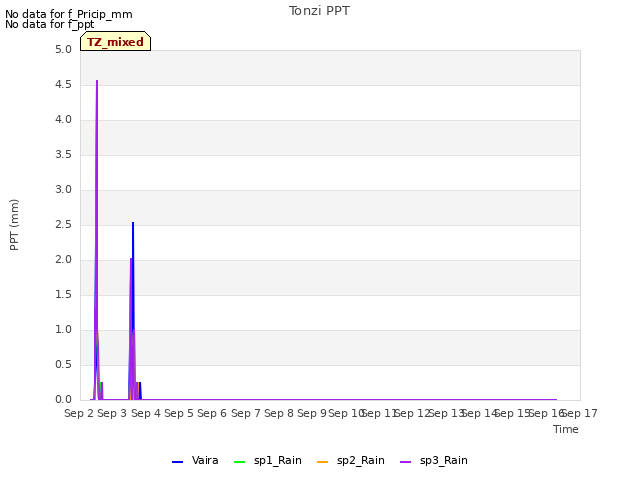The width and height of the screenshot is (640, 480).
Task: Click the 0.5 y-axis tick label
Action: 63,364
